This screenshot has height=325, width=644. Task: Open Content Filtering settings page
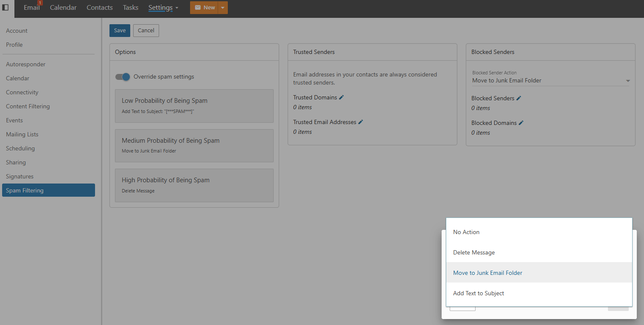pos(28,106)
